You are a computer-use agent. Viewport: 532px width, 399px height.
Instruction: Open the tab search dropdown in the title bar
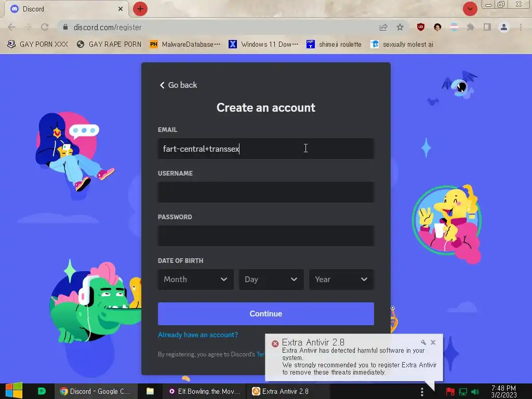click(x=470, y=9)
